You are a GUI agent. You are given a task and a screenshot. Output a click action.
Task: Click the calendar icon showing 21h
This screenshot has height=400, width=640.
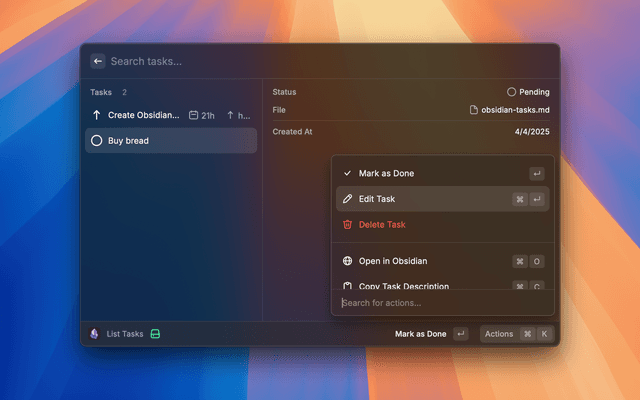pos(194,115)
